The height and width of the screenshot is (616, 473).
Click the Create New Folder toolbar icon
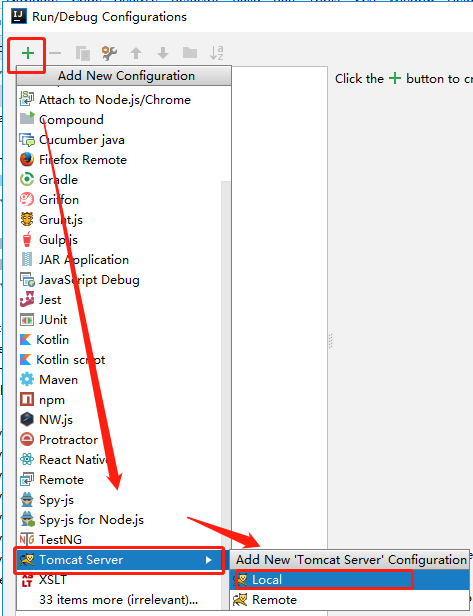pyautogui.click(x=190, y=53)
